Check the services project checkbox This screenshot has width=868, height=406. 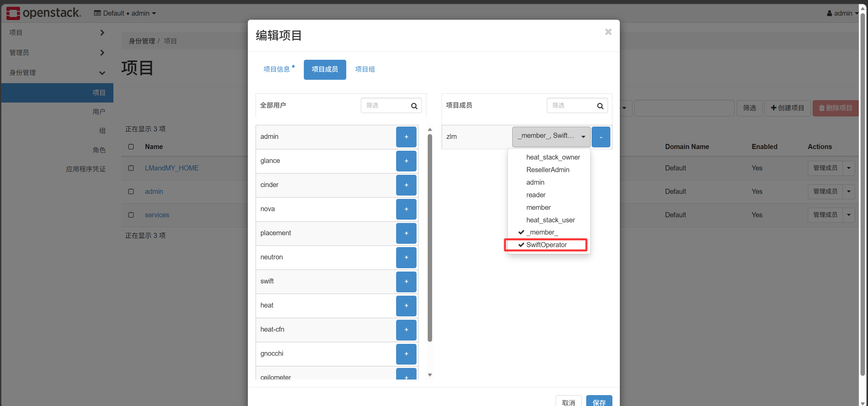tap(131, 215)
